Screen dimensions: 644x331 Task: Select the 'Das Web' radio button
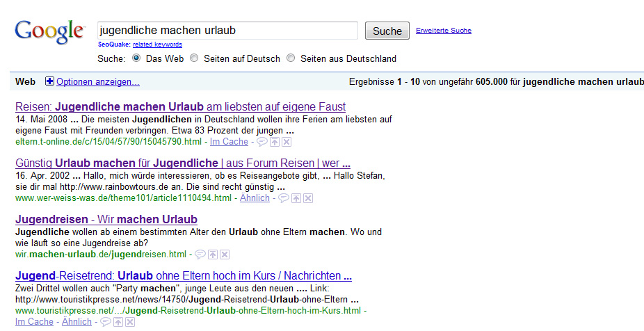(x=136, y=58)
